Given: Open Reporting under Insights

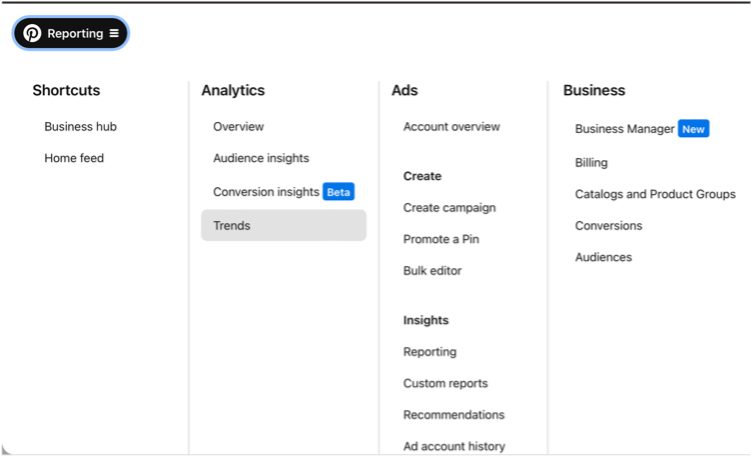Looking at the screenshot, I should pyautogui.click(x=430, y=352).
